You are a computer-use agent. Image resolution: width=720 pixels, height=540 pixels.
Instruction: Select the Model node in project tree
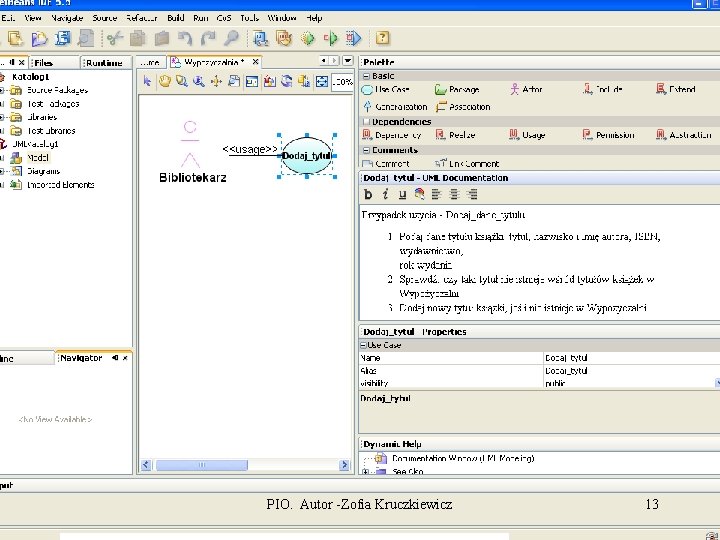(38, 158)
